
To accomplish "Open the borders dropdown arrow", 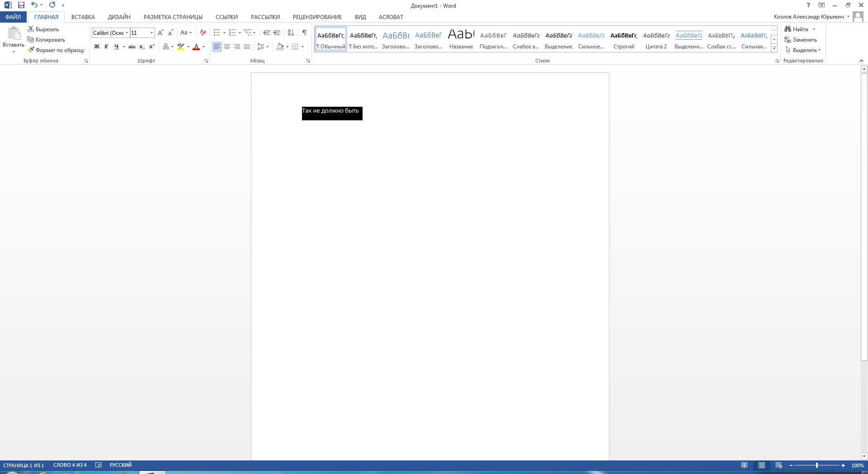I will tap(302, 47).
